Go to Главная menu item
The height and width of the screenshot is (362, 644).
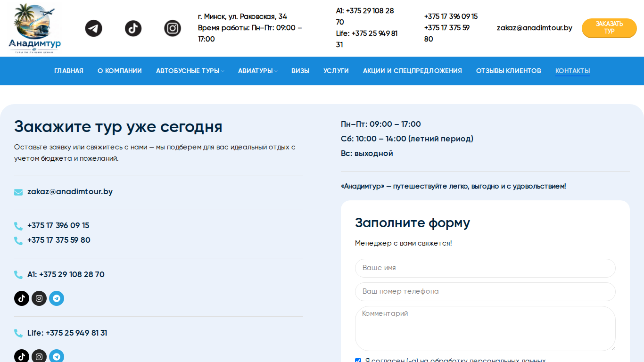click(x=69, y=71)
